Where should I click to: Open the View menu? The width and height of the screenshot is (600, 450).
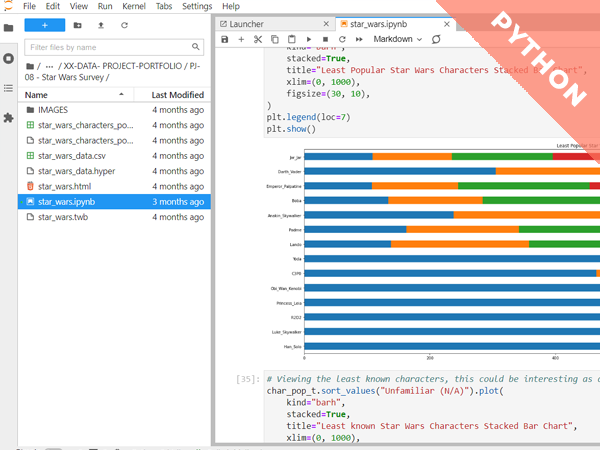coord(78,6)
